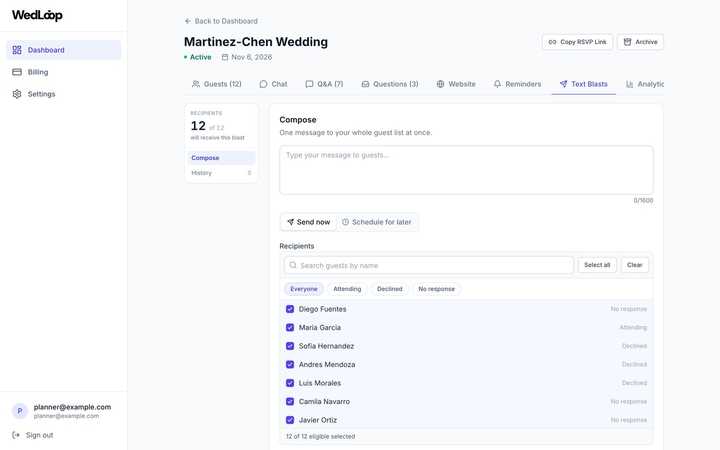720x450 pixels.
Task: Open the Reminders tab
Action: [518, 84]
